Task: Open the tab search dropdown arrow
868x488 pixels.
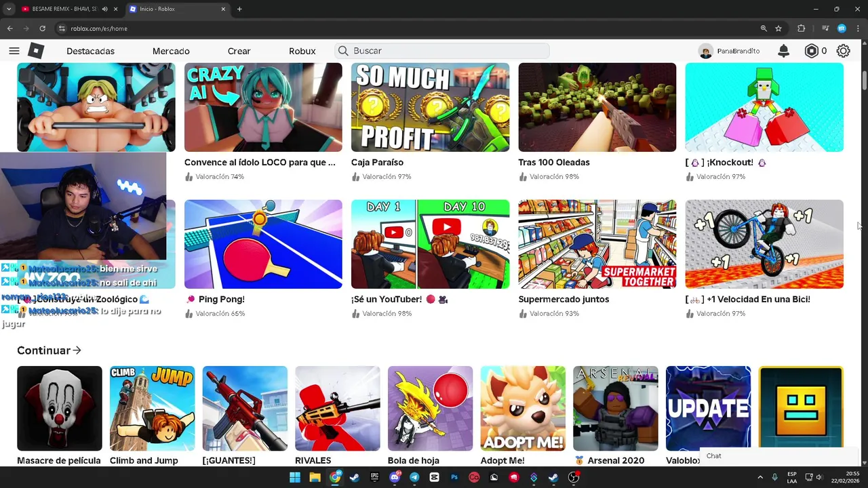Action: click(9, 9)
